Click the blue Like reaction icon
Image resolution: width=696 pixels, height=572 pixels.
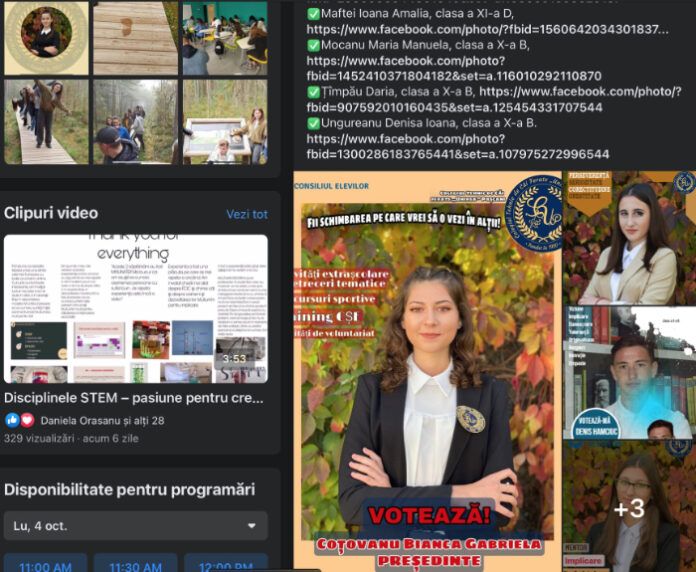(12, 420)
